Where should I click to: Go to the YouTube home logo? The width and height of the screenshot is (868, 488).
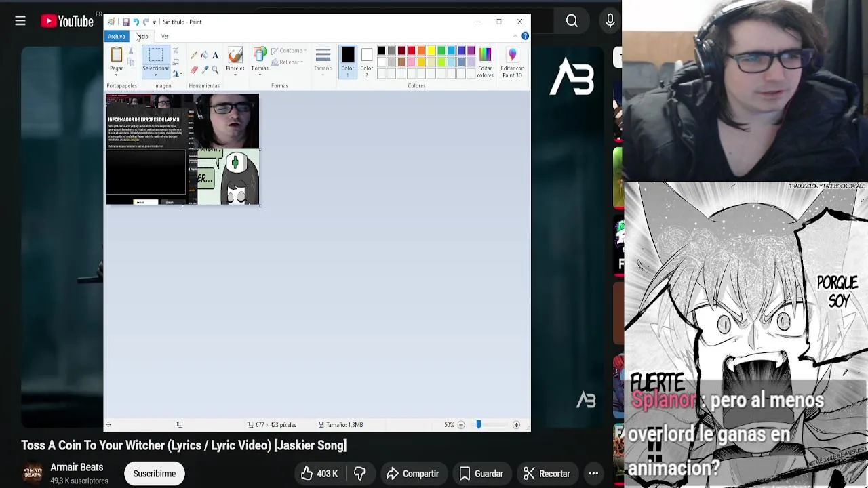[66, 22]
